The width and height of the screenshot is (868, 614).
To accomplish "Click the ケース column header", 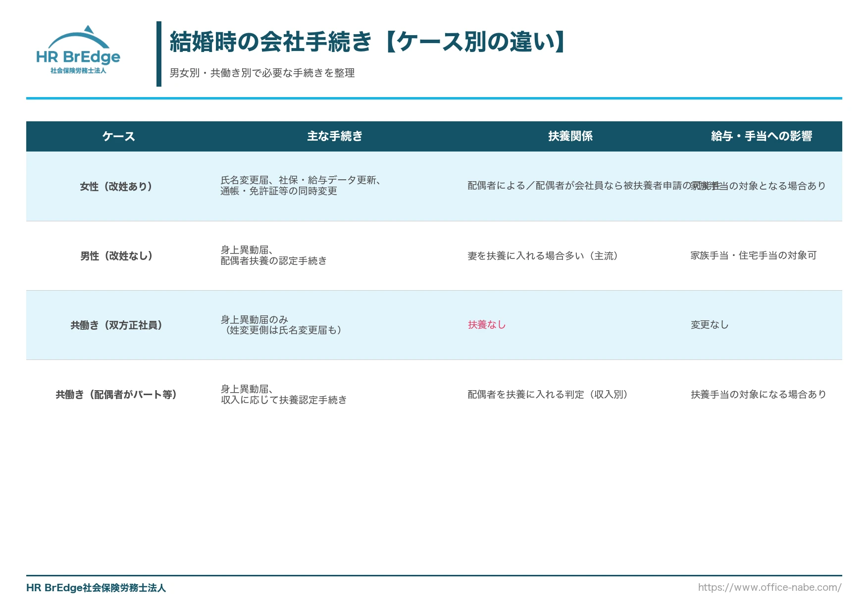I will 118,137.
